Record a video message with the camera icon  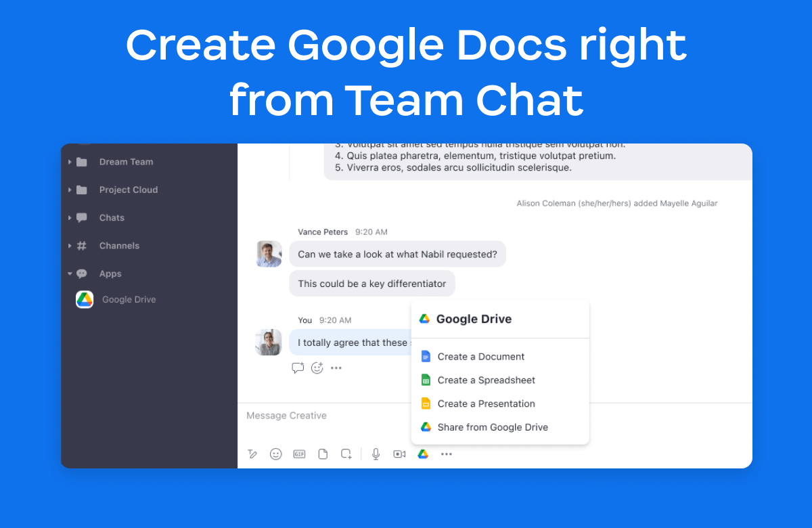(x=399, y=454)
